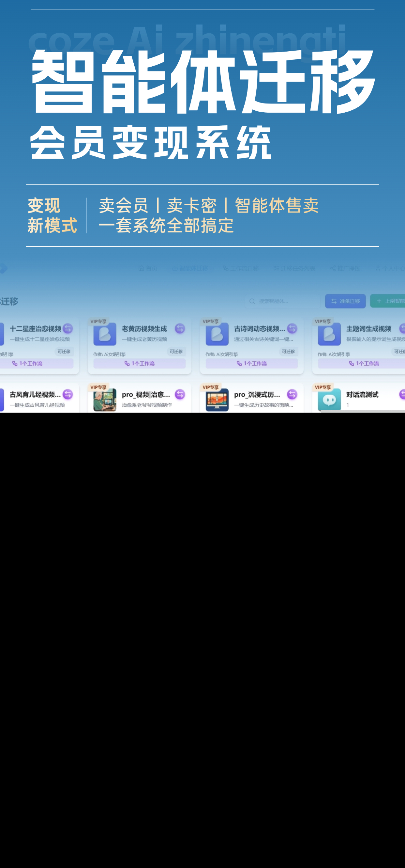Select the 老黄历视频生成 card title

(144, 328)
